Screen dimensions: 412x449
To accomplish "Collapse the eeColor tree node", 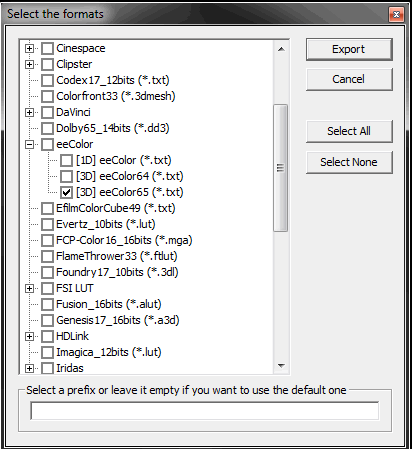I will pos(29,144).
